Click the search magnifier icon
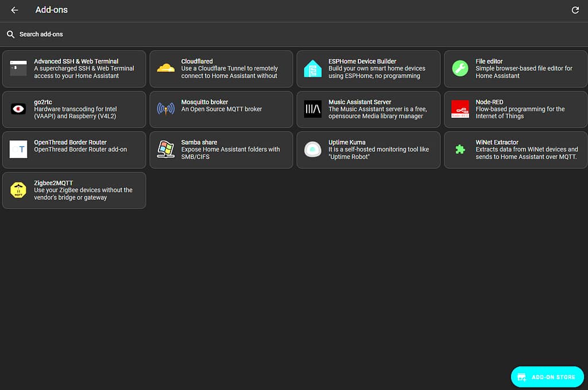This screenshot has width=588, height=390. click(x=10, y=34)
